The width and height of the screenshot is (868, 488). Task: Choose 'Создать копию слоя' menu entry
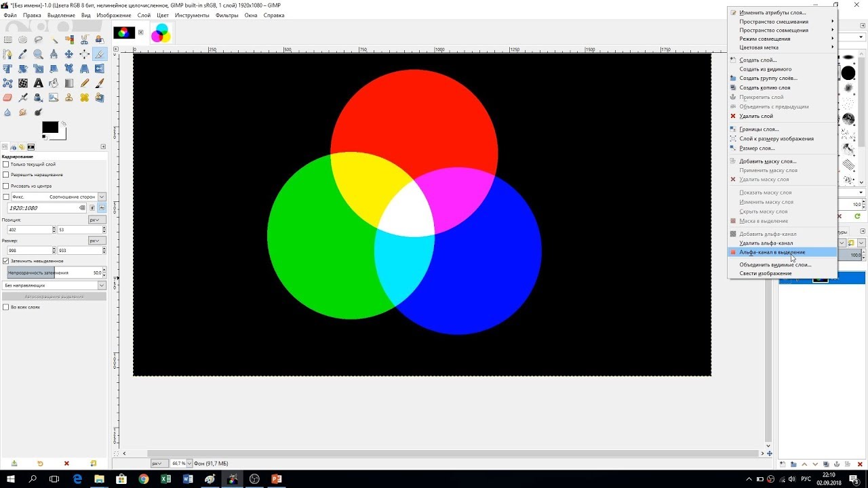[x=782, y=87]
